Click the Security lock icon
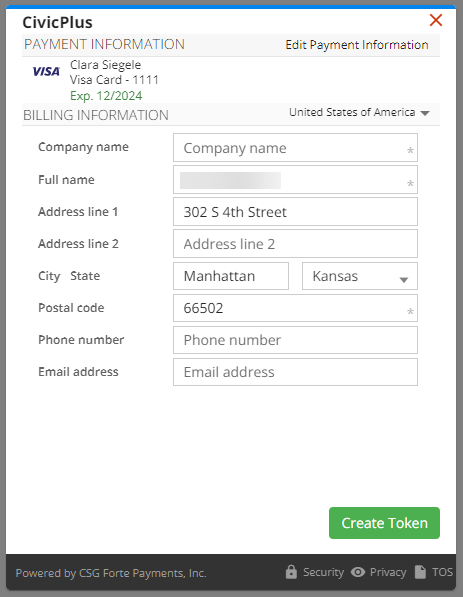The height and width of the screenshot is (597, 463). pyautogui.click(x=291, y=572)
